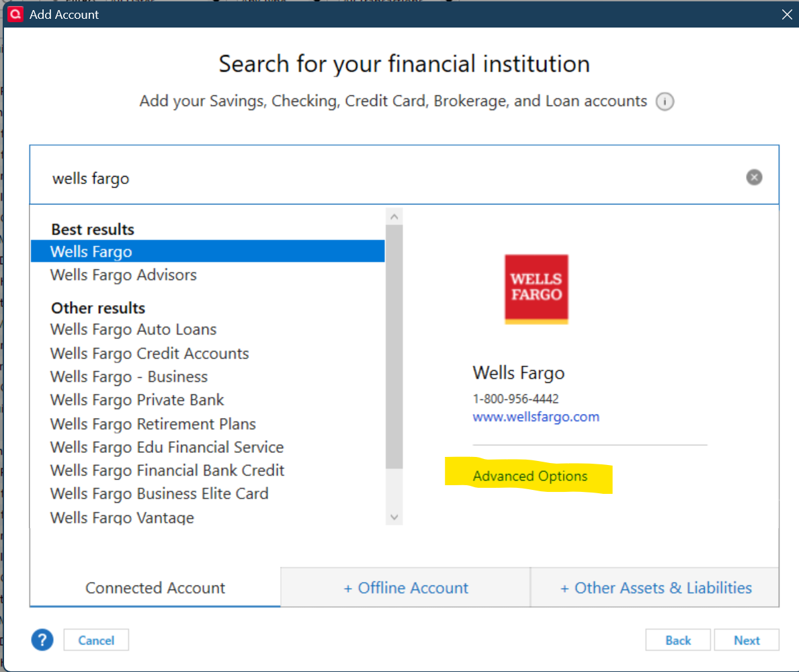Click the results list scroll up arrow
This screenshot has width=799, height=672.
pos(394,216)
